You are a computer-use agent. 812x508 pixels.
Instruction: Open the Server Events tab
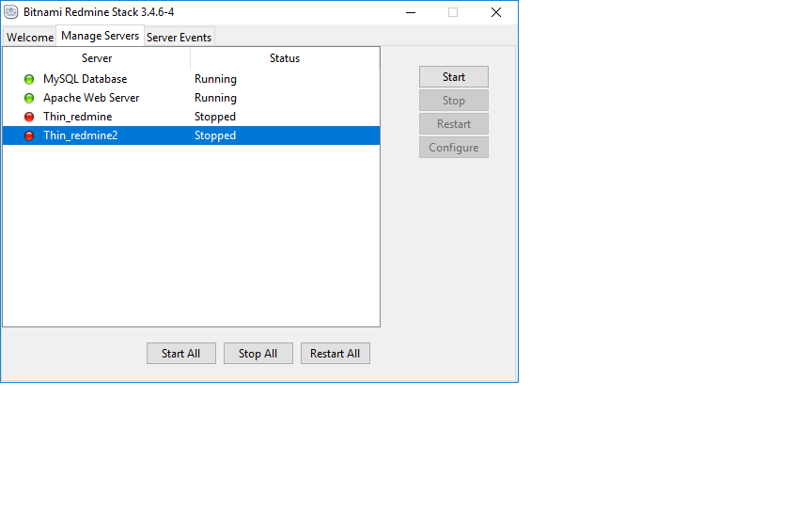(179, 38)
